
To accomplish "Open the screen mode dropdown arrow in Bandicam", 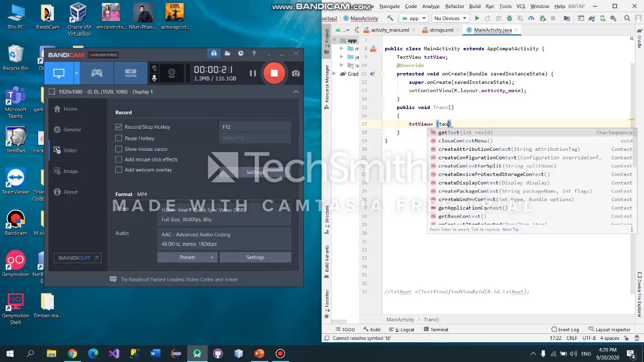I will [x=76, y=73].
